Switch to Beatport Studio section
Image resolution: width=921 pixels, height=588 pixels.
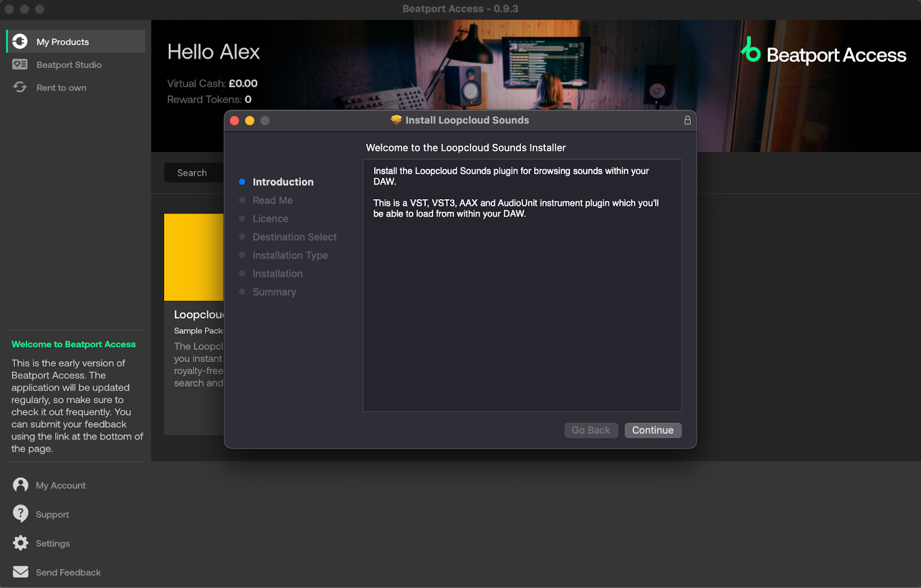point(69,65)
